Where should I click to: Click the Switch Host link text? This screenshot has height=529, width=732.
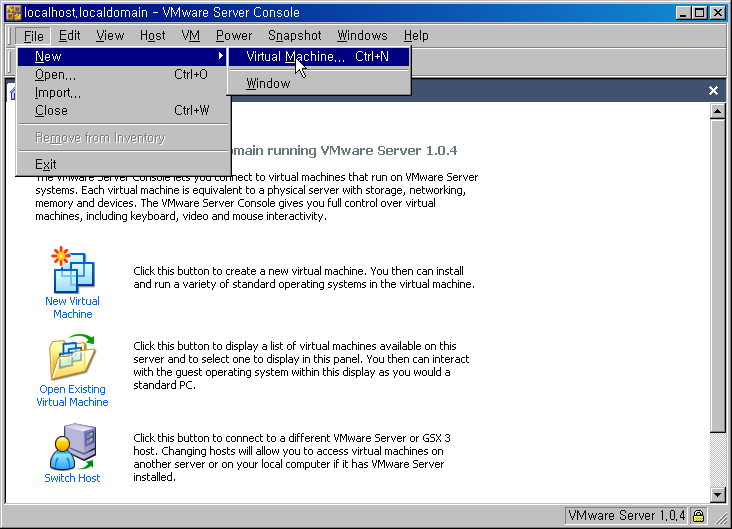point(72,478)
